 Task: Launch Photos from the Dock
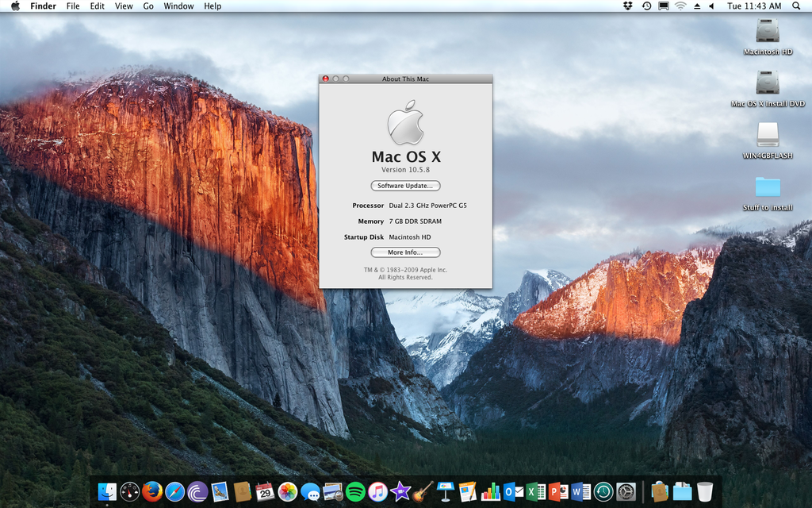[287, 491]
